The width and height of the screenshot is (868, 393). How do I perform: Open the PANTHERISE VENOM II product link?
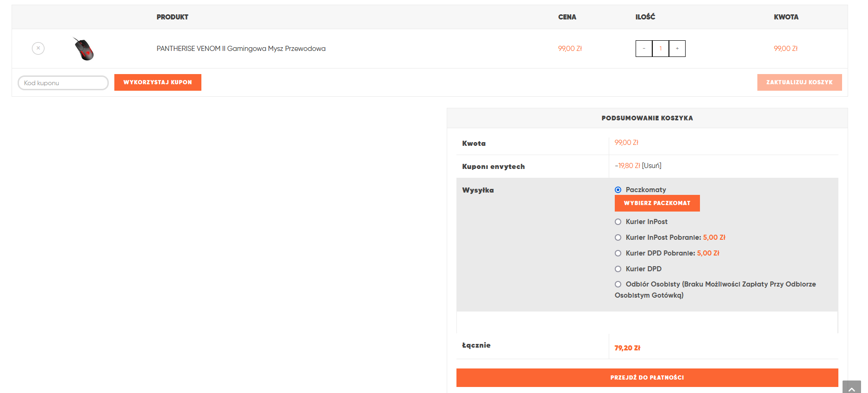(241, 49)
